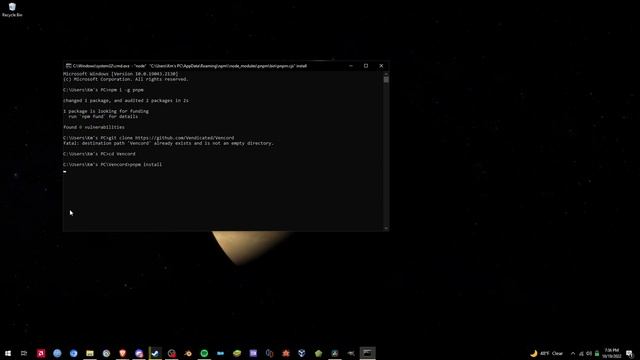Click the Command Prompt scrollbar thumb

(x=386, y=80)
